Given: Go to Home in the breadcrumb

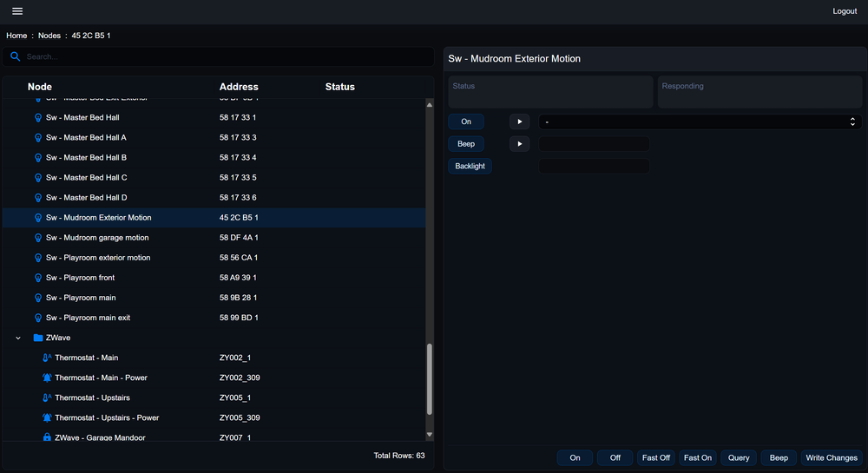Looking at the screenshot, I should pos(16,36).
